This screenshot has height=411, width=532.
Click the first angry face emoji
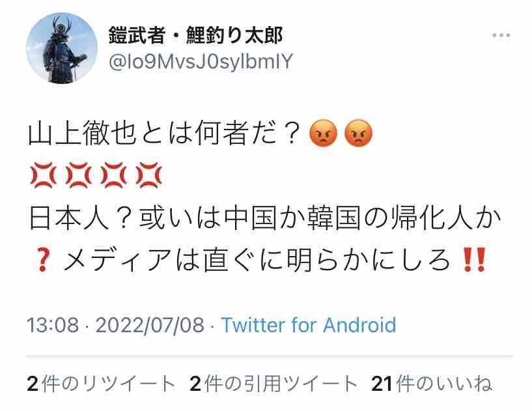(324, 133)
